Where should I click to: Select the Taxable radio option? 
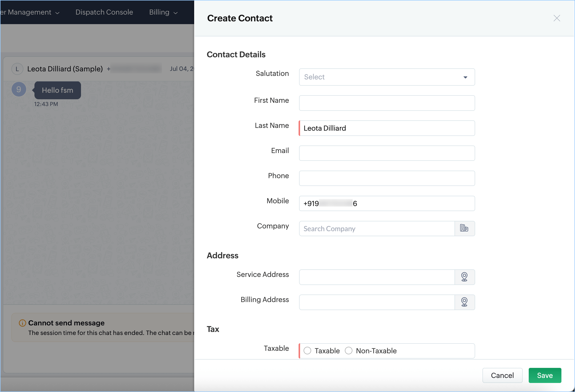(x=307, y=351)
